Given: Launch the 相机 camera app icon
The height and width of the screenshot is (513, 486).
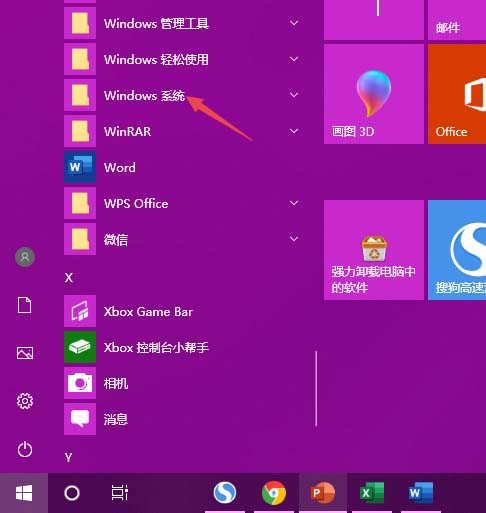Looking at the screenshot, I should coord(80,383).
